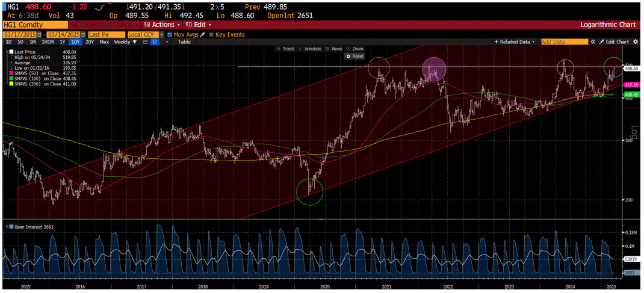Click the Mov Avgs pencil edit icon
Image resolution: width=644 pixels, height=293 pixels.
click(203, 35)
